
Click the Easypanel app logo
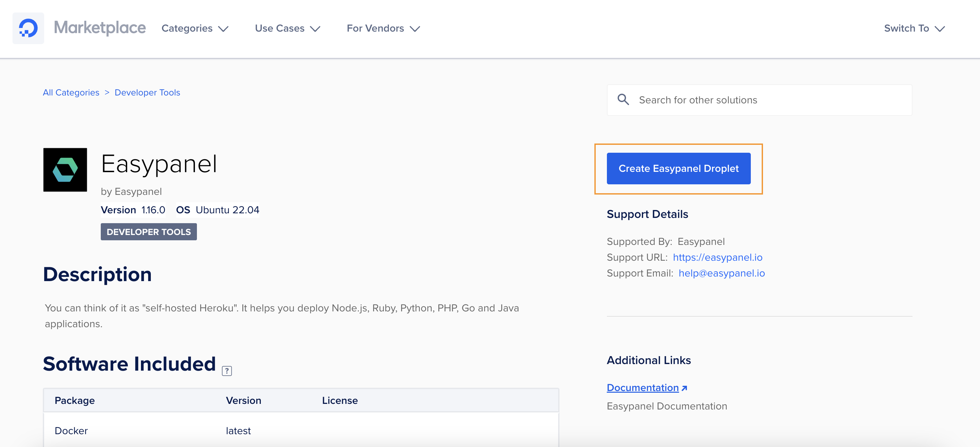[x=65, y=170]
